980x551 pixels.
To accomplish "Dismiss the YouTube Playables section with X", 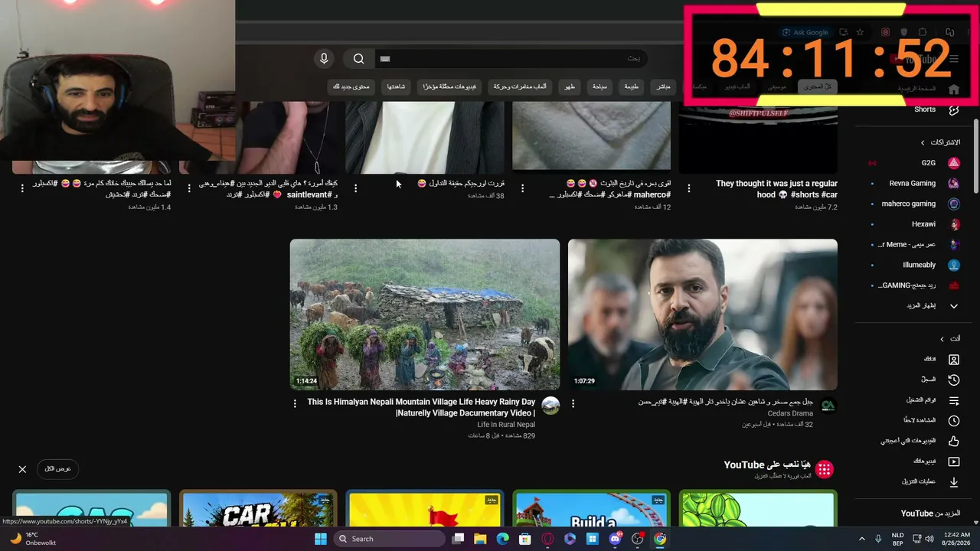I will point(22,469).
